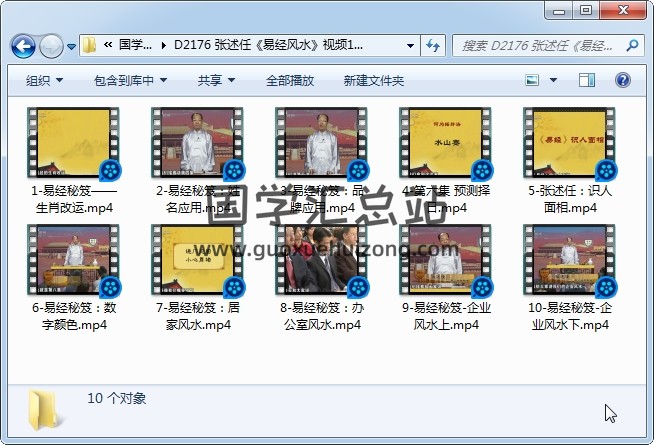
Task: Select video 6-易经秘笈 数字颜色.mp4 thumbnail
Action: (x=73, y=259)
